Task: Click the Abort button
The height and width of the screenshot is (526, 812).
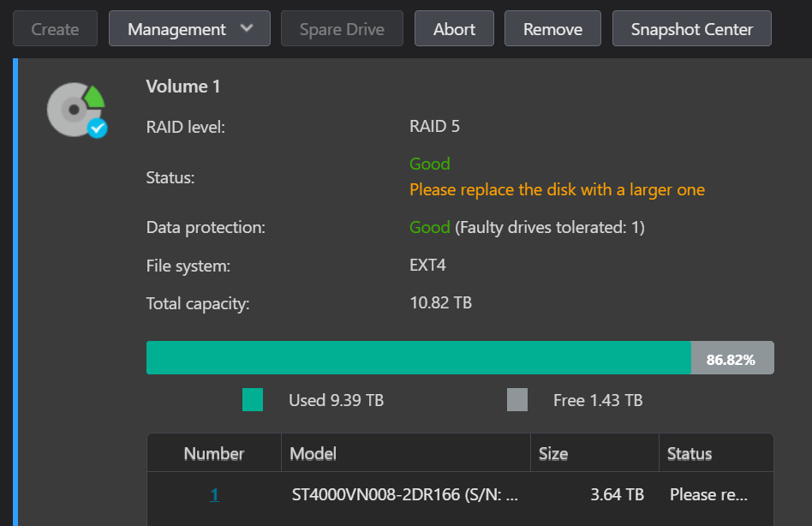Action: 454,29
